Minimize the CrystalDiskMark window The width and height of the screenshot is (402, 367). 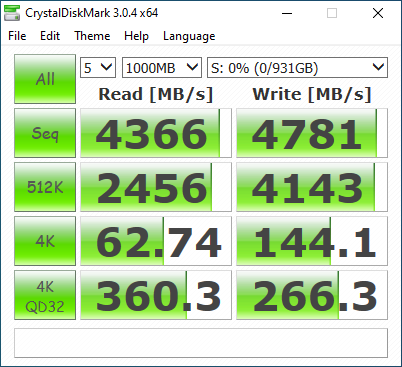coord(287,14)
